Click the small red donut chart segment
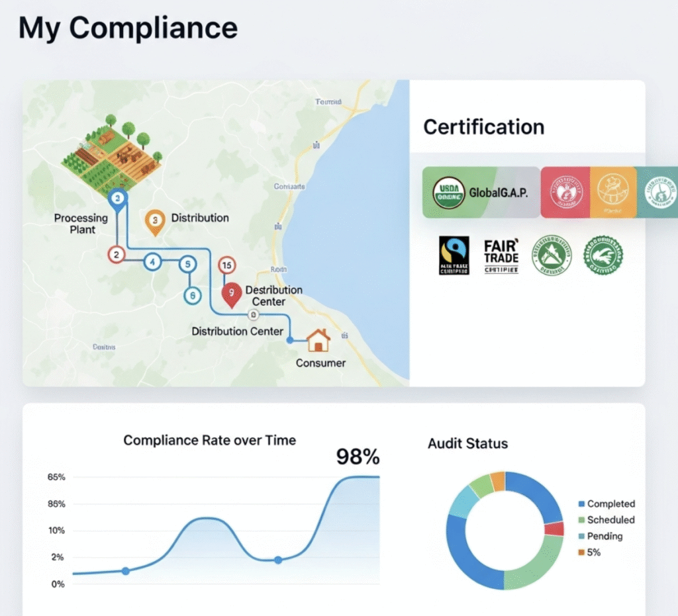This screenshot has width=678, height=616. pos(555,529)
